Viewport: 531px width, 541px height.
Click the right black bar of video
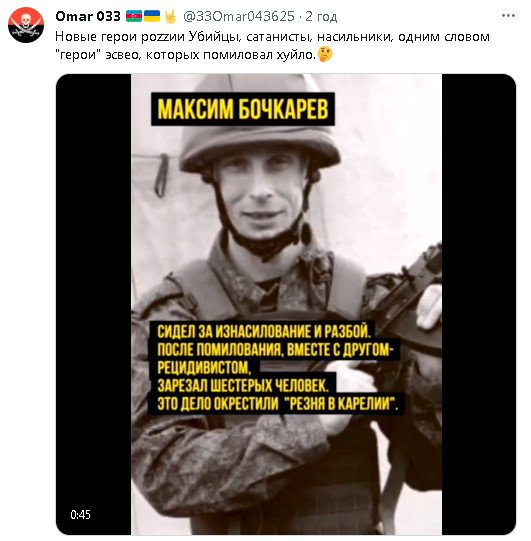click(479, 304)
